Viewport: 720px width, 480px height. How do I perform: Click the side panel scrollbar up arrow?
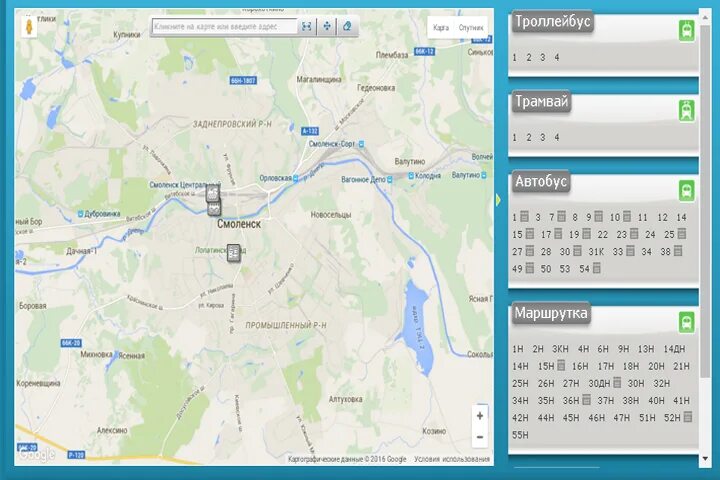[x=705, y=17]
